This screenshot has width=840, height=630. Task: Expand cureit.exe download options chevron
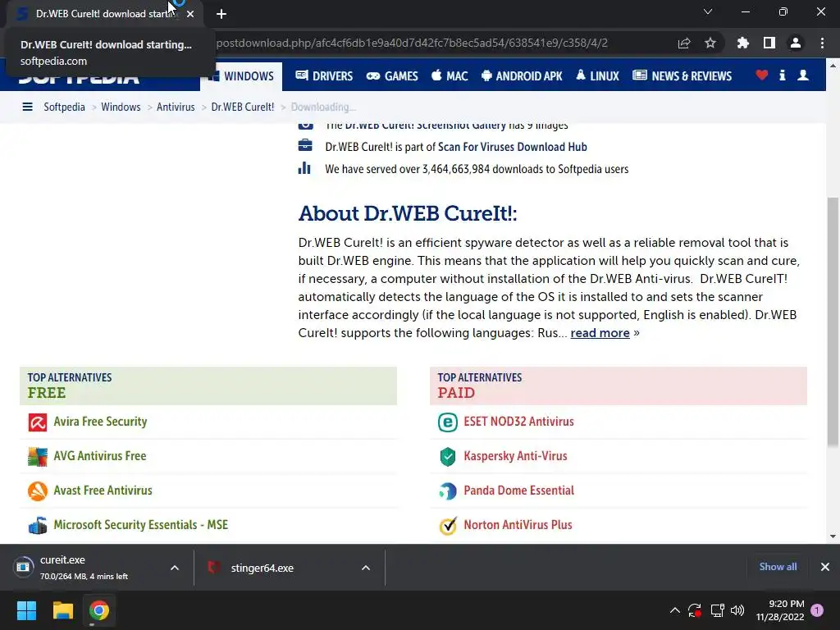(x=175, y=568)
